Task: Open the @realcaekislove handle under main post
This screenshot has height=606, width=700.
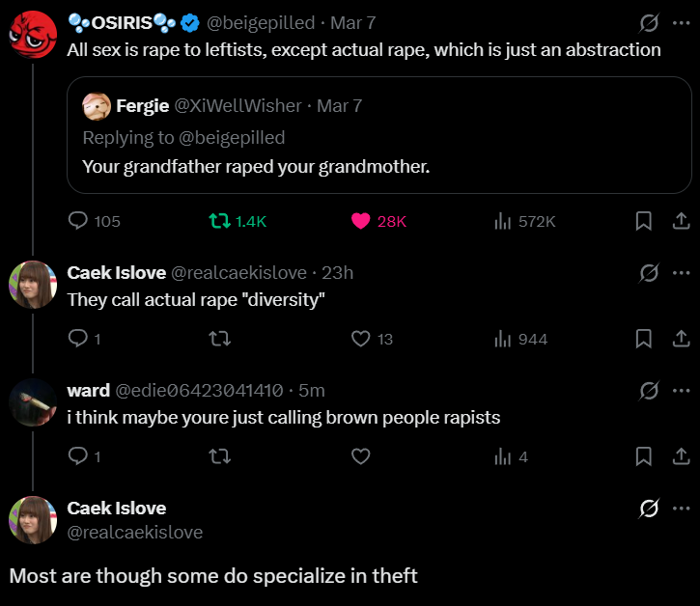Action: pyautogui.click(x=135, y=532)
